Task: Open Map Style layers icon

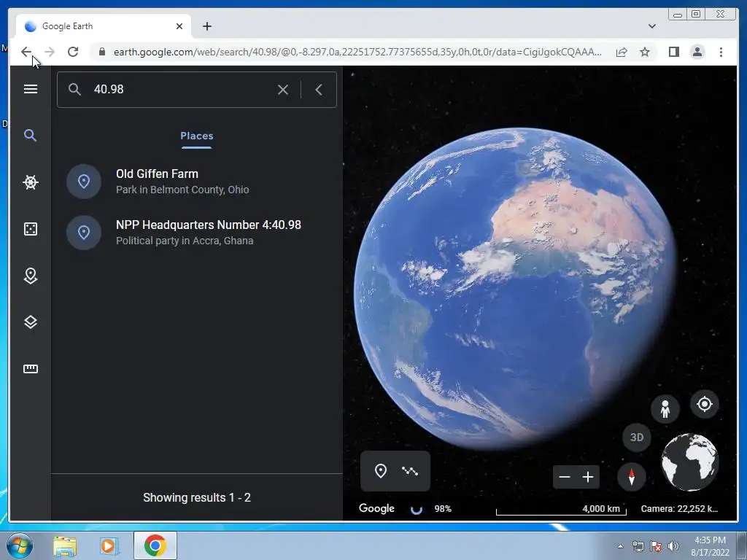Action: point(31,322)
